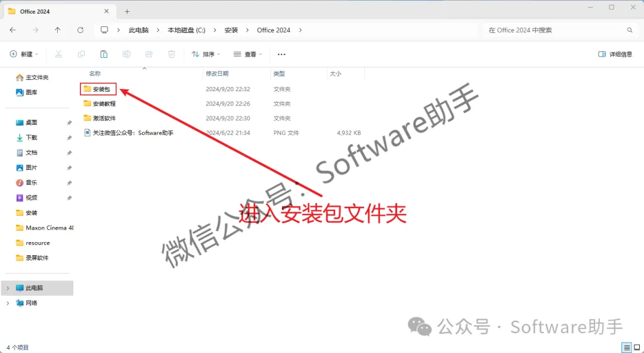Click the magnifier search icon

(630, 30)
